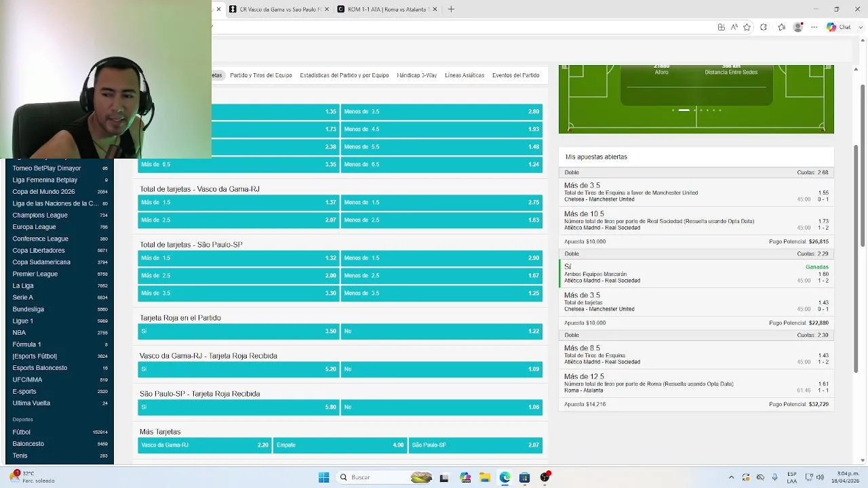
Task: Click the taskbar Buscar search box
Action: 385,477
